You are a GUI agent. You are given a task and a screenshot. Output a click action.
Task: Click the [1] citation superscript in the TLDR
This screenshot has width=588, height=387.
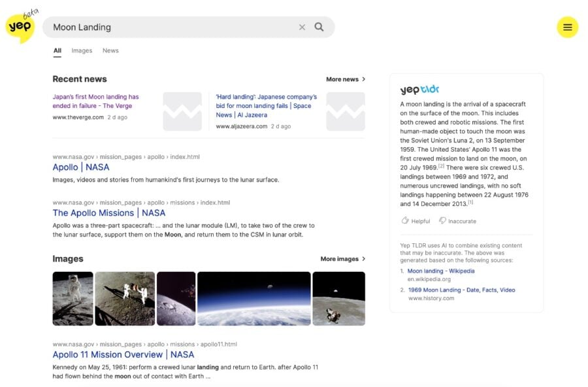pyautogui.click(x=470, y=202)
